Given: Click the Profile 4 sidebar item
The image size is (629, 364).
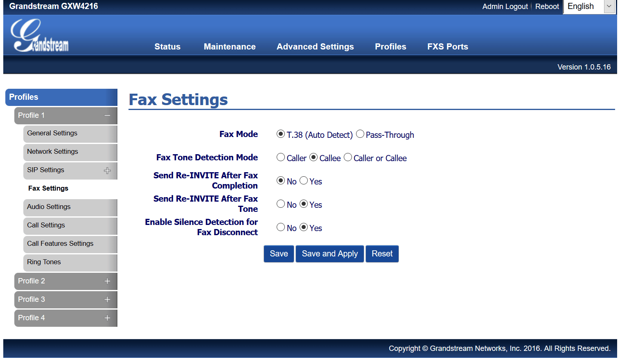Looking at the screenshot, I should coord(66,318).
